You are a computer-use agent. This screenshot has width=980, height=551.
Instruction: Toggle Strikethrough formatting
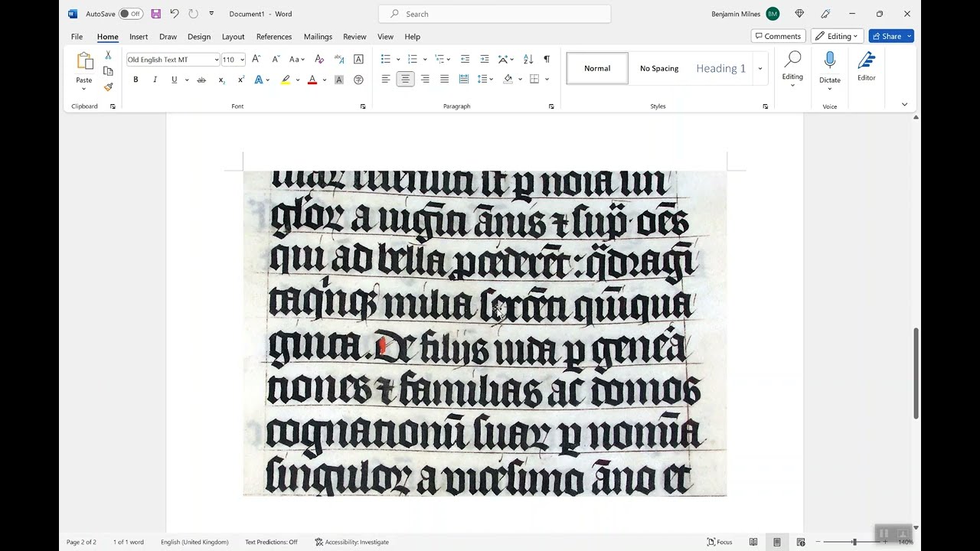tap(201, 80)
